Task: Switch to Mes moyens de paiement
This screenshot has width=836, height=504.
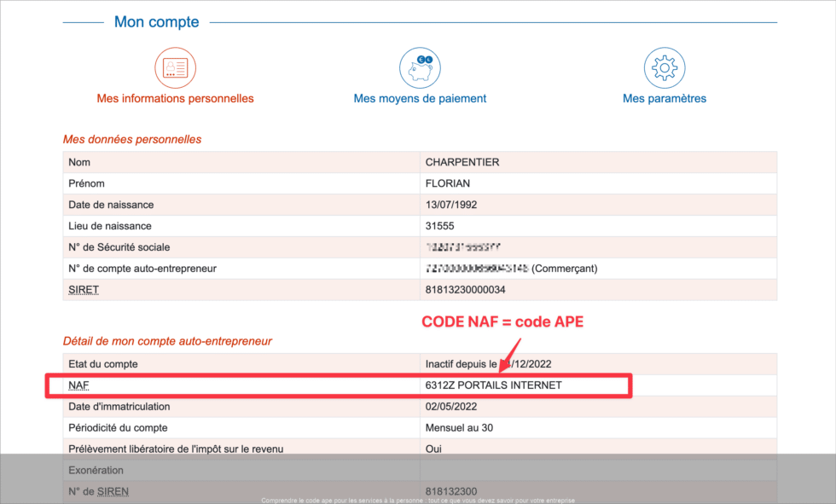Action: (x=420, y=97)
